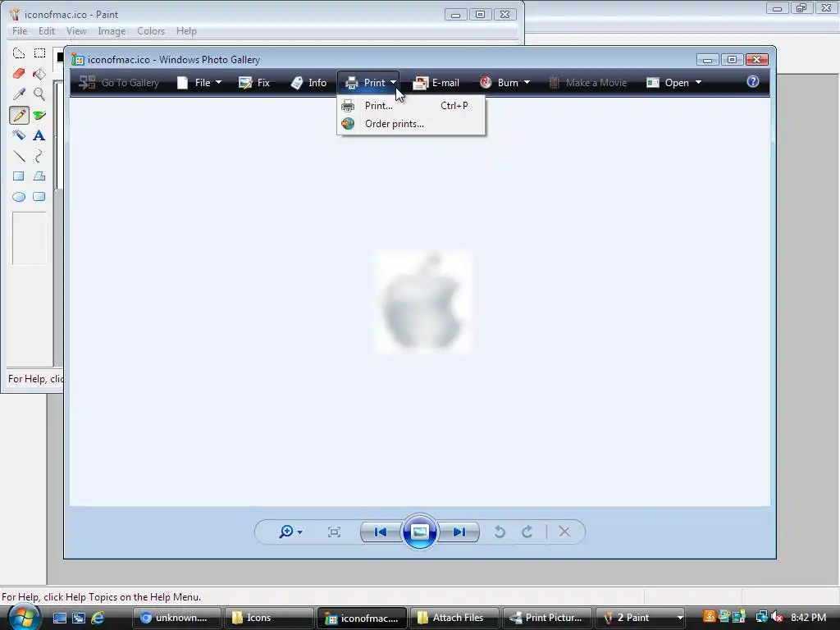This screenshot has height=630, width=840.
Task: Select the Line tool in Paint
Action: 19,156
